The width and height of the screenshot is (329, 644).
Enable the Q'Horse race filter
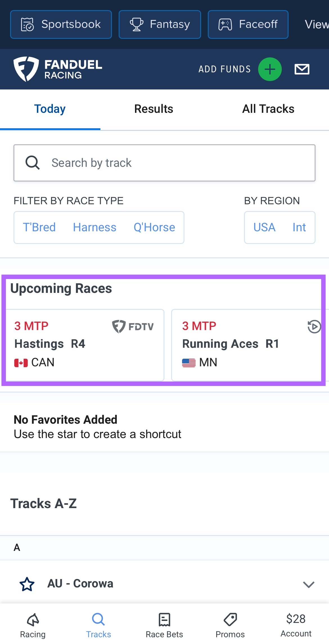pos(154,227)
